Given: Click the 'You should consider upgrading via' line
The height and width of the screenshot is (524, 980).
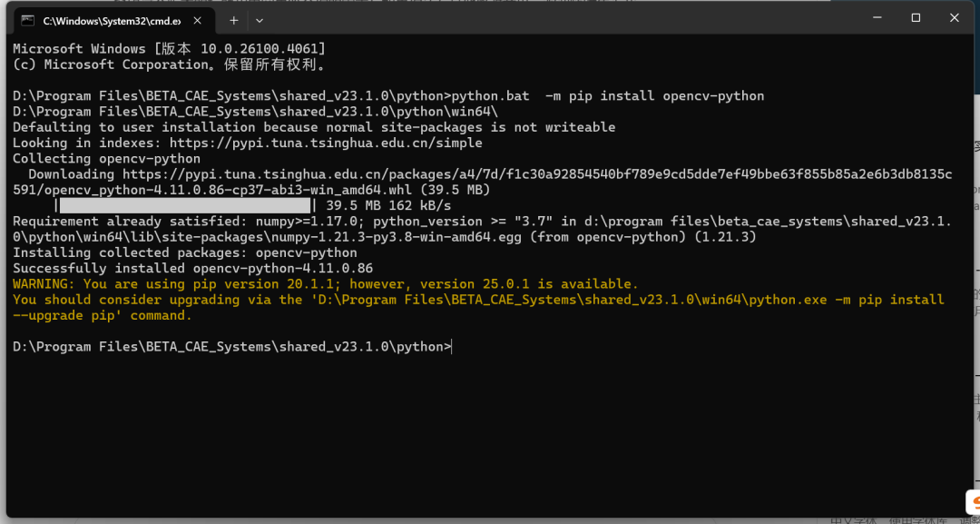Looking at the screenshot, I should pyautogui.click(x=478, y=299).
